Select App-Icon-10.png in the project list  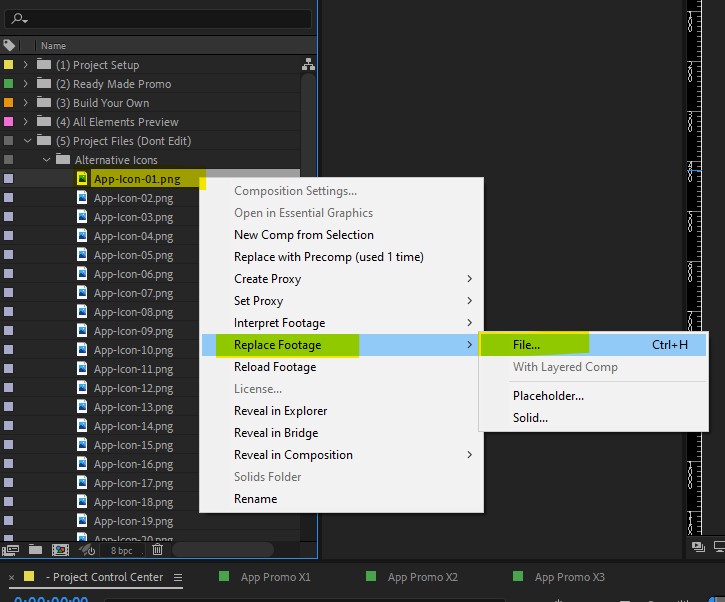[x=133, y=350]
